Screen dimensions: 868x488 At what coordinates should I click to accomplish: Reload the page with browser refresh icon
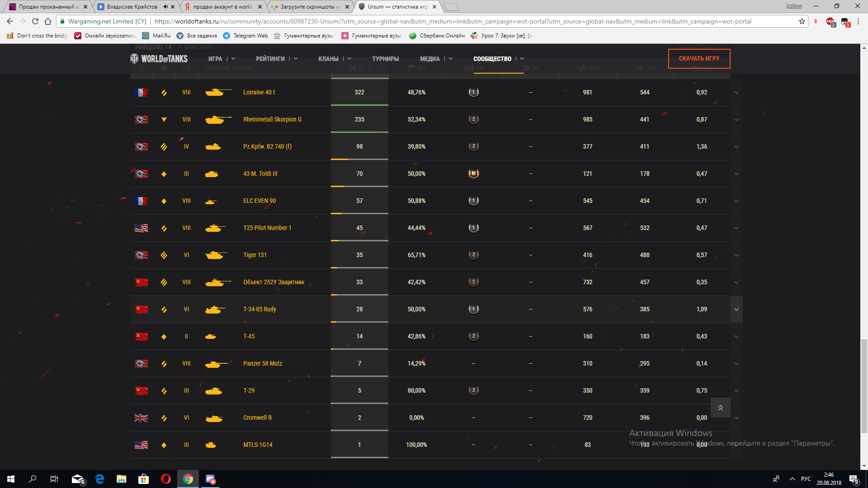(35, 21)
